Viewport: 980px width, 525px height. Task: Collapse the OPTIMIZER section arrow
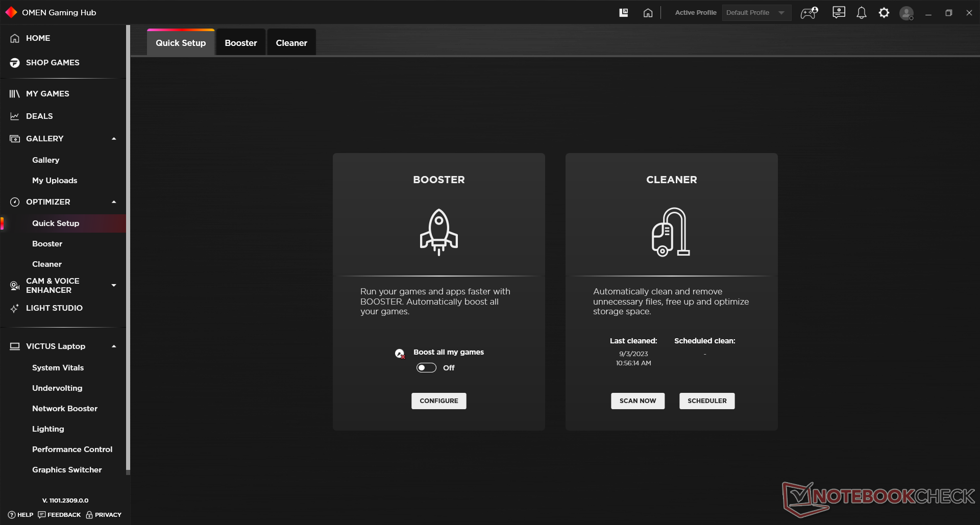pyautogui.click(x=114, y=202)
